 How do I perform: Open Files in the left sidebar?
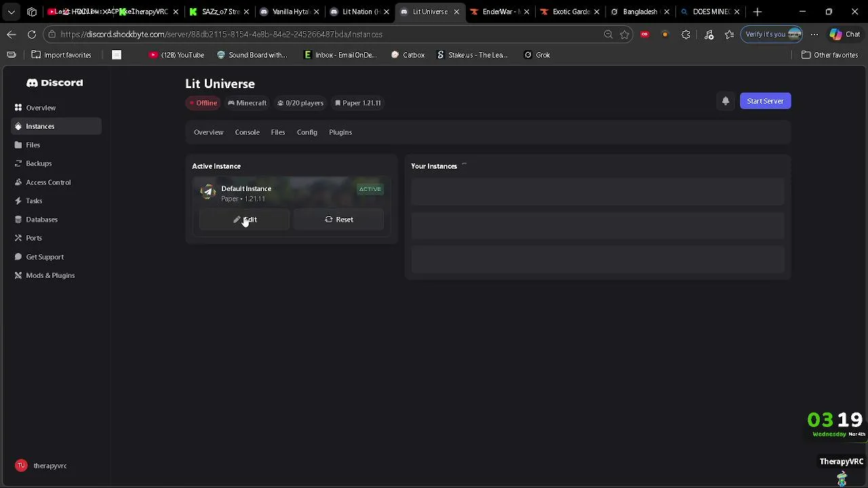click(x=56, y=145)
